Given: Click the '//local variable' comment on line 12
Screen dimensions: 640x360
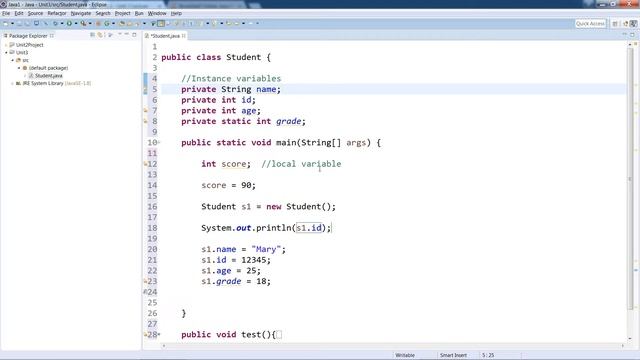Looking at the screenshot, I should [x=301, y=164].
